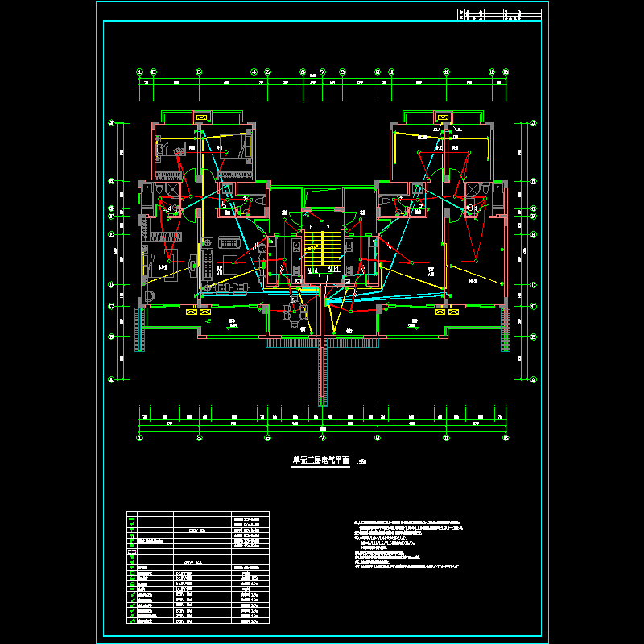Click the long entrance canopy strip below the stairwell
The image size is (644, 644).
[x=323, y=372]
